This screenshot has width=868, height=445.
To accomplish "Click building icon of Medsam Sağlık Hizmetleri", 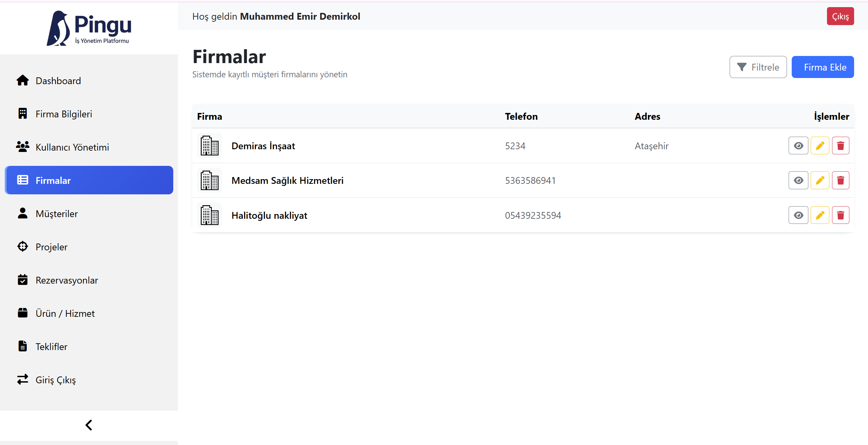I will (210, 180).
